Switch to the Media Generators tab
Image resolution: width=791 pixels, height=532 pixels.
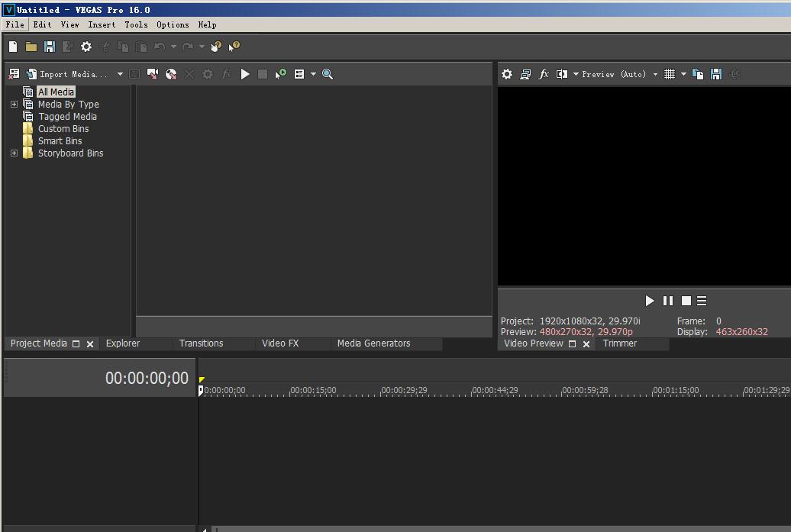pos(374,343)
